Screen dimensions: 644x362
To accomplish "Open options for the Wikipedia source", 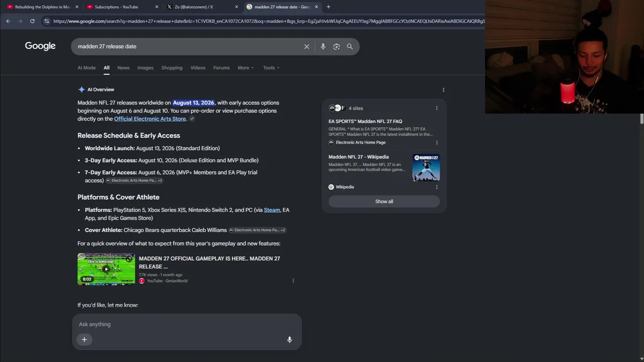I will click(437, 187).
